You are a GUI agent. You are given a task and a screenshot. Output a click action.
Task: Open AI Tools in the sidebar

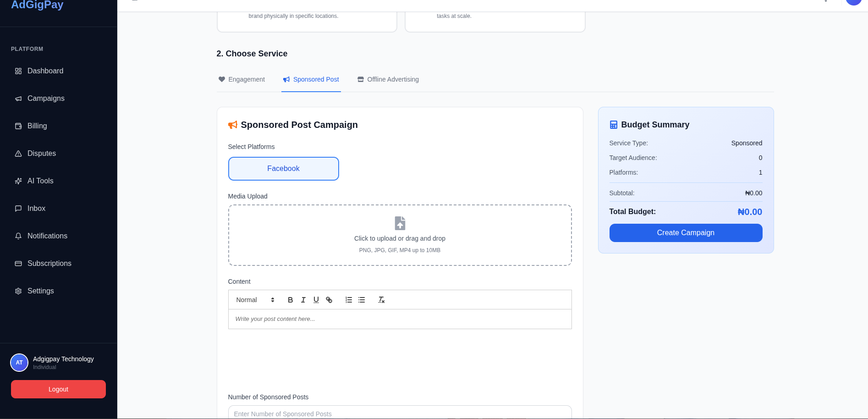click(x=59, y=181)
